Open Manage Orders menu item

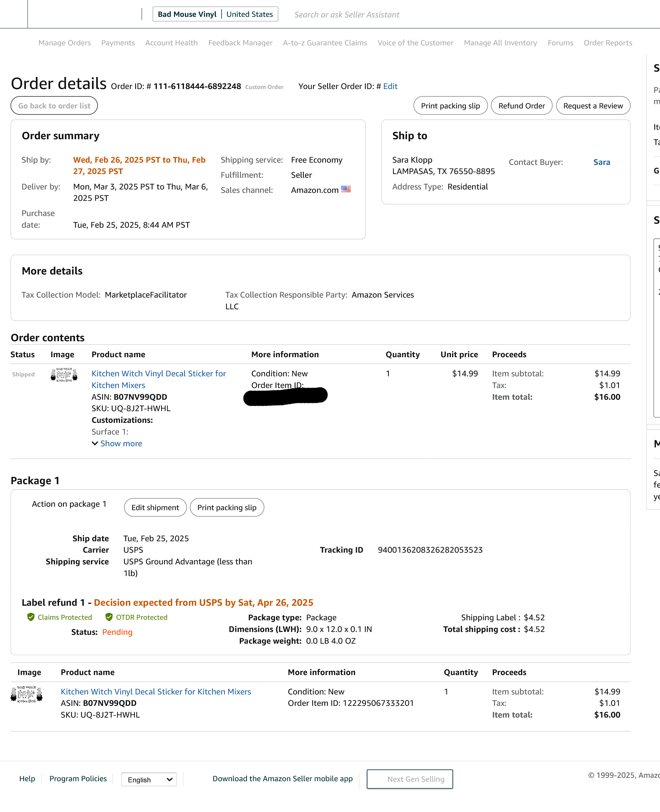click(65, 43)
